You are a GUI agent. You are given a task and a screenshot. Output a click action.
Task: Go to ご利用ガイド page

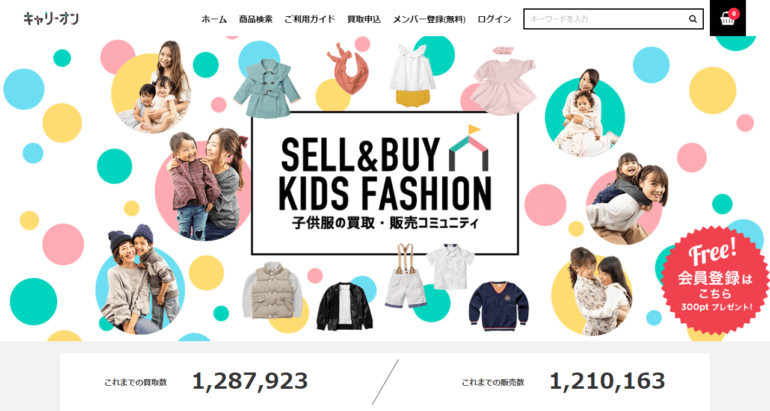[x=309, y=19]
